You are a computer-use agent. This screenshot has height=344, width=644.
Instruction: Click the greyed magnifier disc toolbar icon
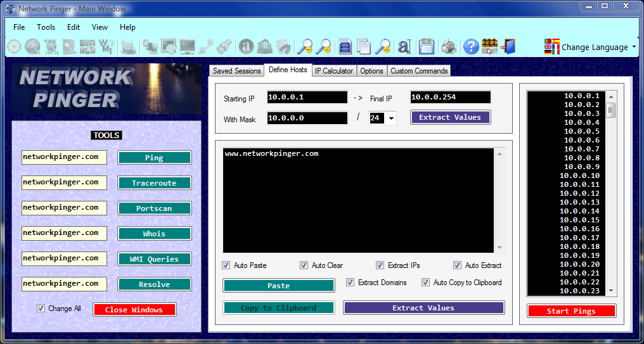pyautogui.click(x=32, y=46)
